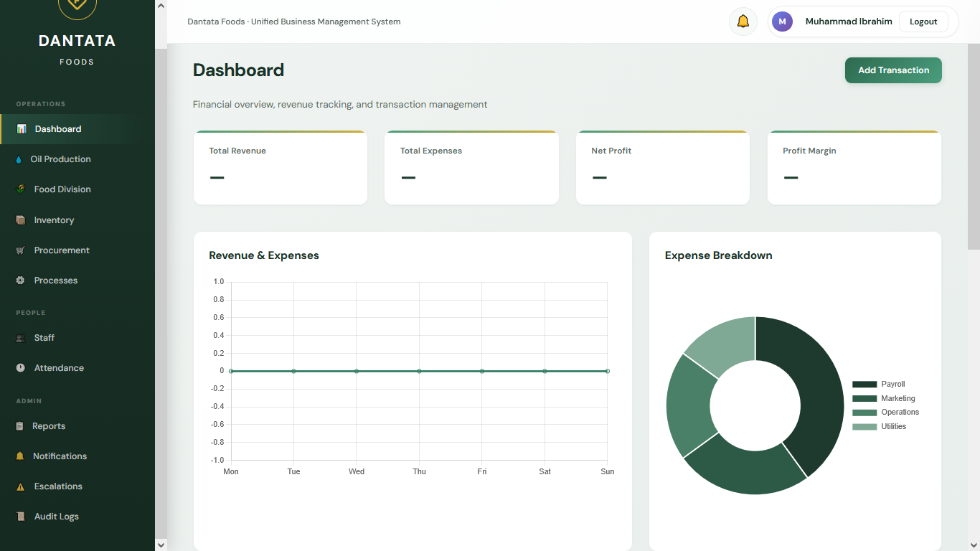Viewport: 980px width, 551px height.
Task: Go to Attendance
Action: 77,368
